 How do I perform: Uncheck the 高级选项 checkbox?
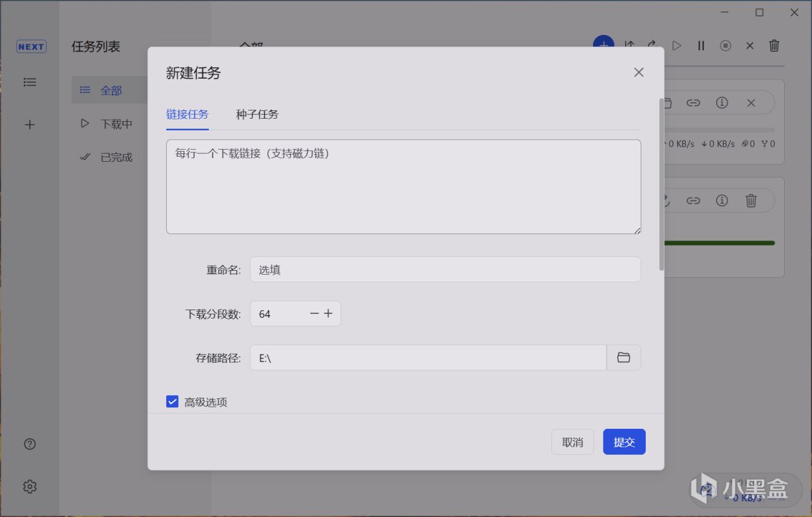coord(172,402)
